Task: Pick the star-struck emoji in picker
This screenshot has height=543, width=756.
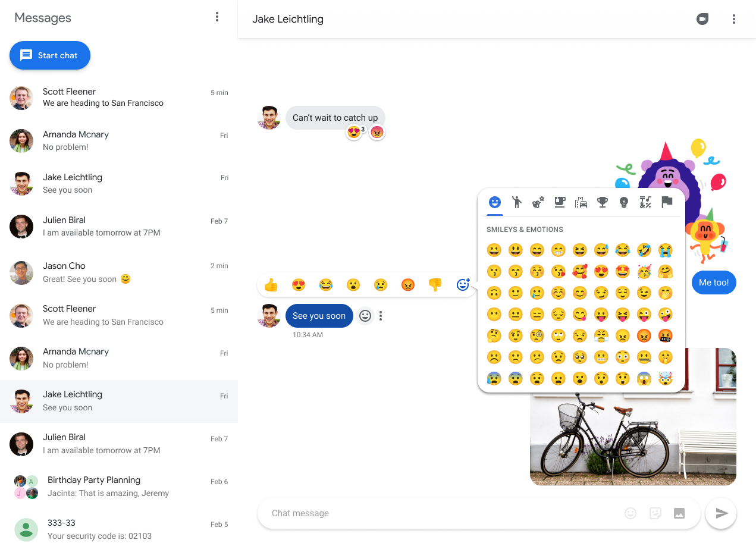Action: click(623, 272)
